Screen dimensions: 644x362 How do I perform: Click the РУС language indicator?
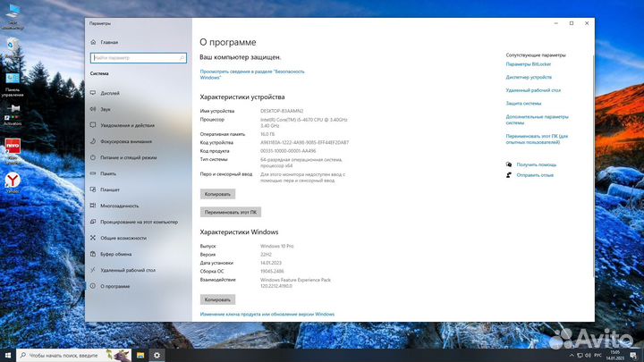(598, 355)
